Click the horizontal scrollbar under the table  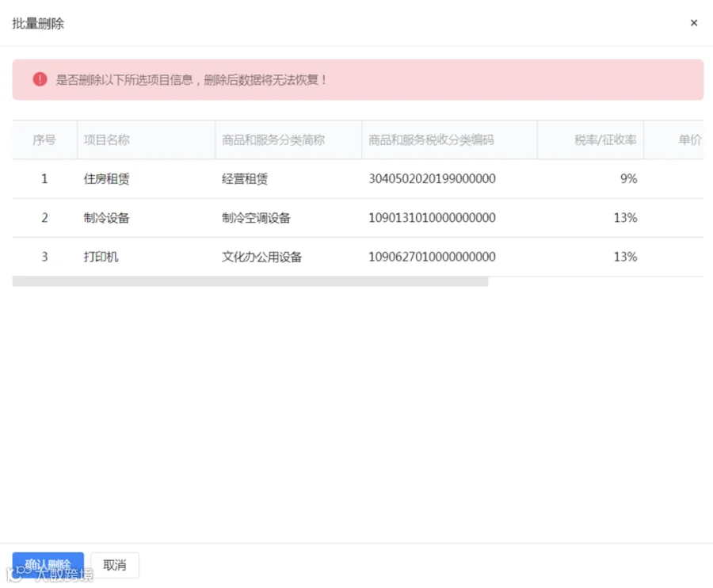[x=250, y=281]
